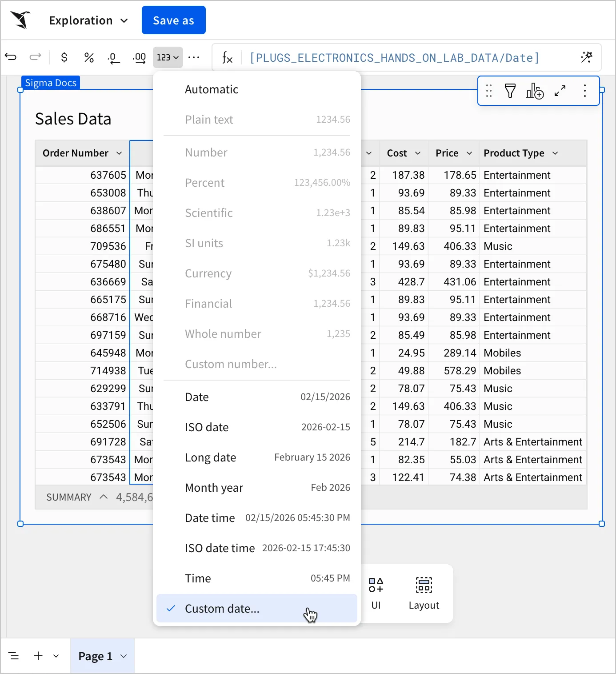616x674 pixels.
Task: Decrease decimal places icon
Action: click(114, 58)
